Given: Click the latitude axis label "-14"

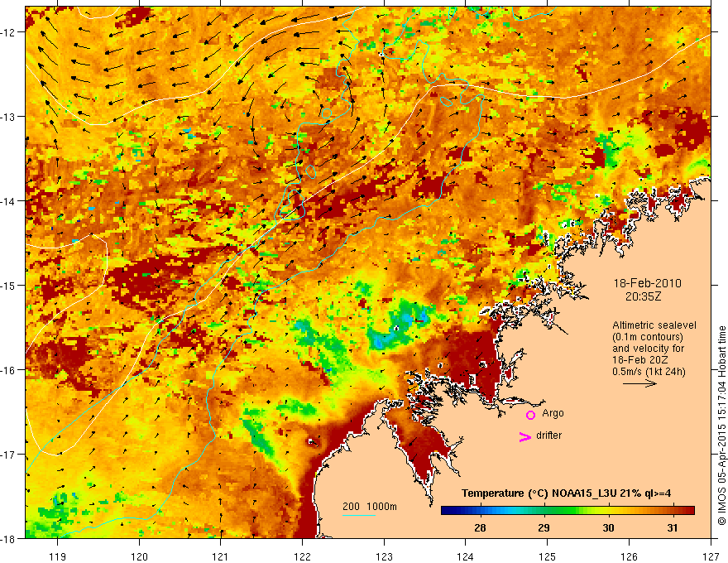Looking at the screenshot, I should [x=7, y=201].
